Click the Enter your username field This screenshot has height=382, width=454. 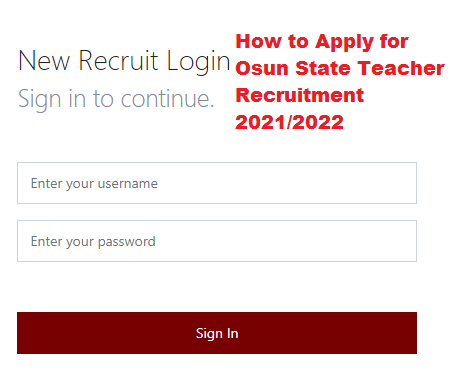[217, 183]
